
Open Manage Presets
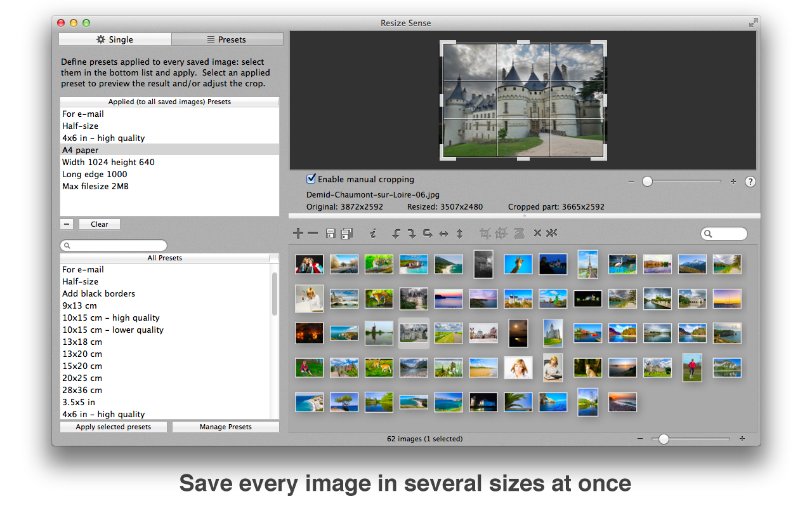tap(226, 427)
